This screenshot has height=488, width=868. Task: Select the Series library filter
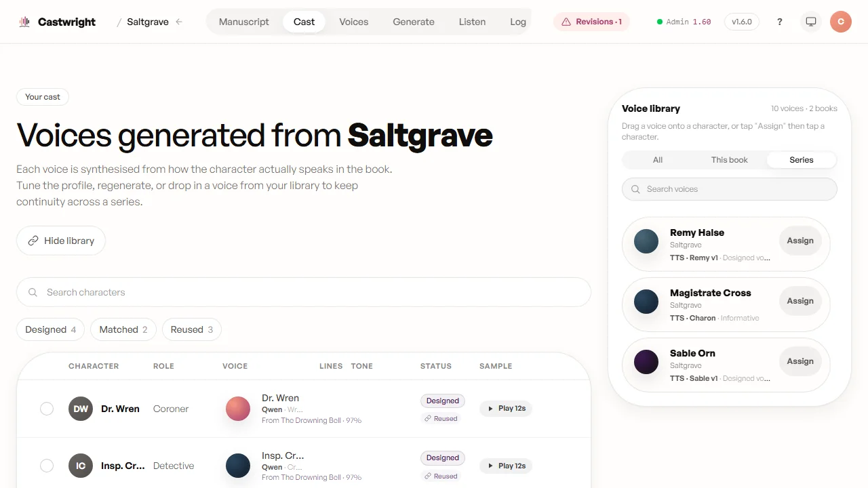[802, 160]
